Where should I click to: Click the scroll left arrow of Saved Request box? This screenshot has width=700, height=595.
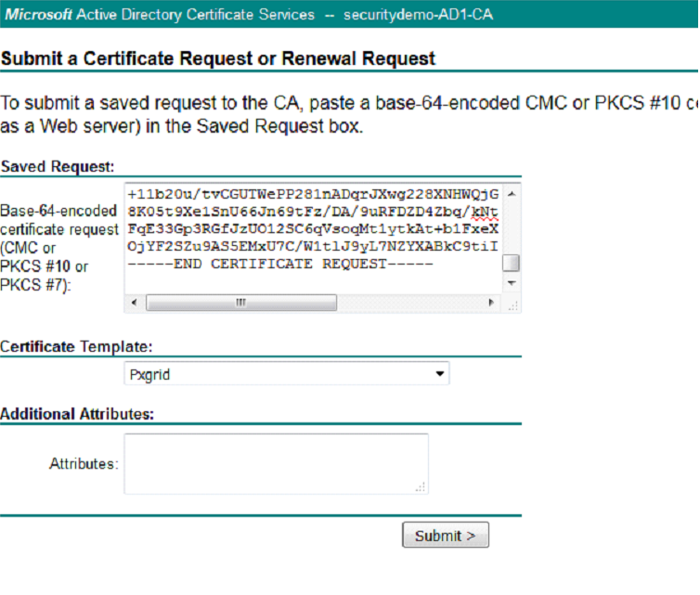tap(134, 303)
